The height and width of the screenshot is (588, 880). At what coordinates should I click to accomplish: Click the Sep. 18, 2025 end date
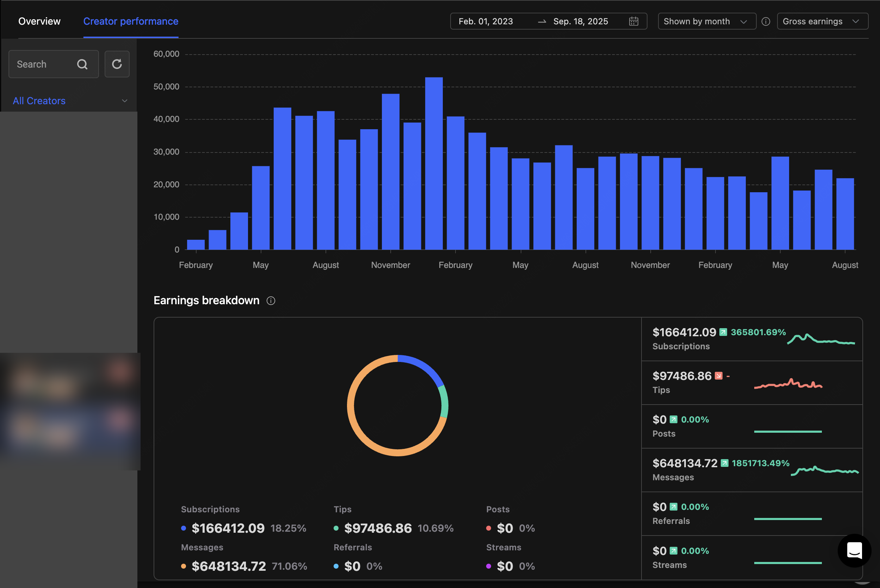pyautogui.click(x=581, y=21)
